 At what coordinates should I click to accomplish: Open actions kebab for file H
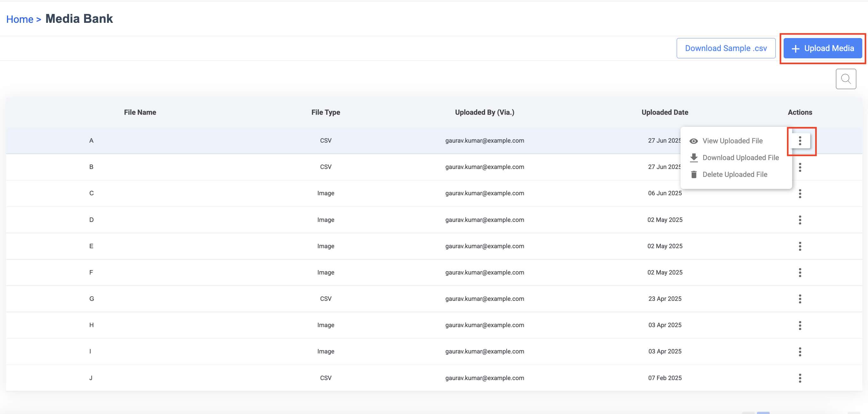click(799, 325)
